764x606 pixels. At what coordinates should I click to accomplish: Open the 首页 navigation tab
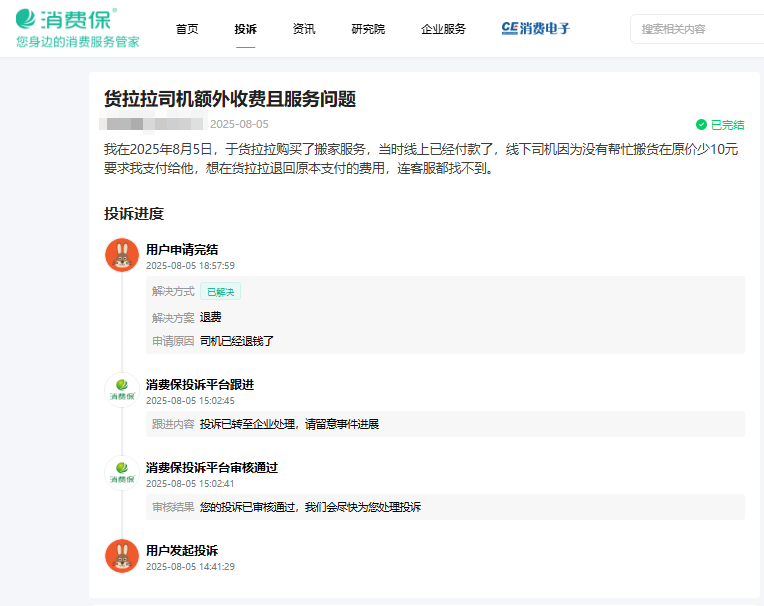[187, 29]
